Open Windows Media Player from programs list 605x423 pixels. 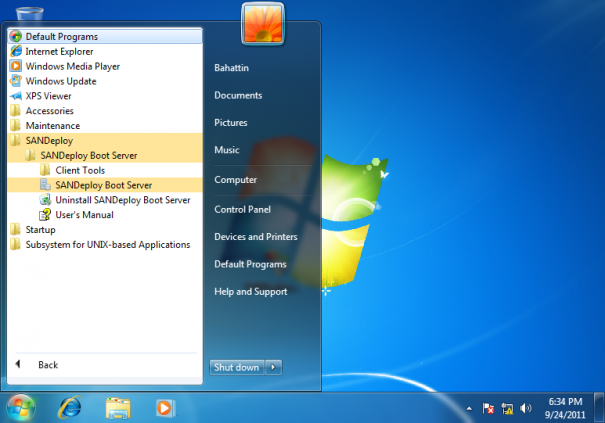tap(105, 66)
